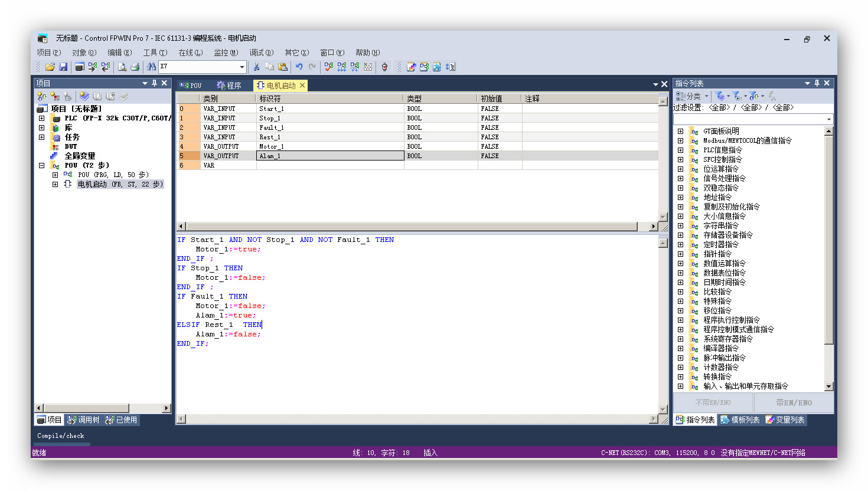Screen dimensions: 868x491
Task: Pin the 指令列表 panel
Action: 817,83
